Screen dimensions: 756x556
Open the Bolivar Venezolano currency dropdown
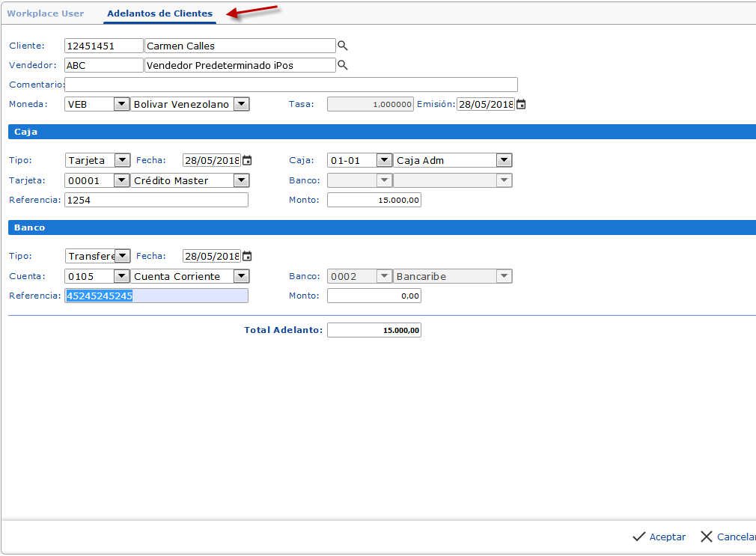point(241,105)
